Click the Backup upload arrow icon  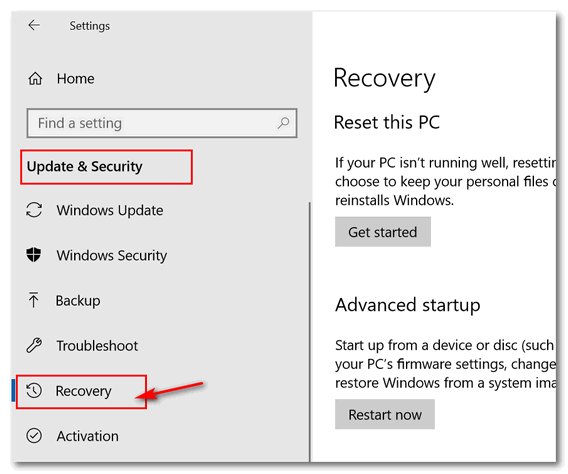point(34,300)
